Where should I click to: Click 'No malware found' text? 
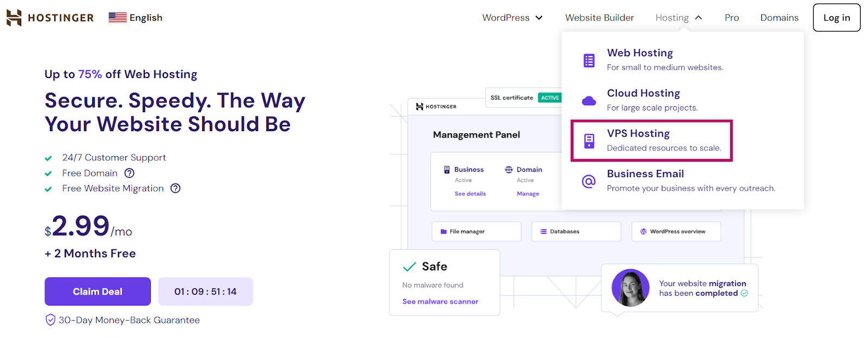click(x=433, y=285)
